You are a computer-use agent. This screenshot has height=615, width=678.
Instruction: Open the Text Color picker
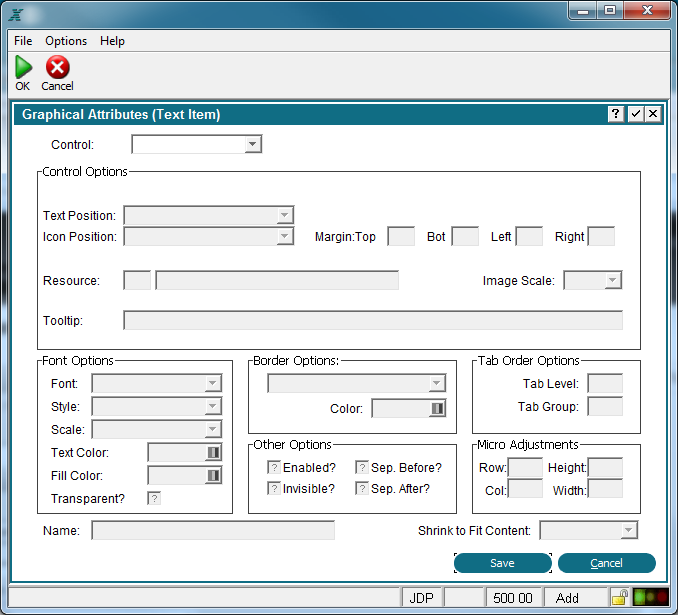pos(213,452)
